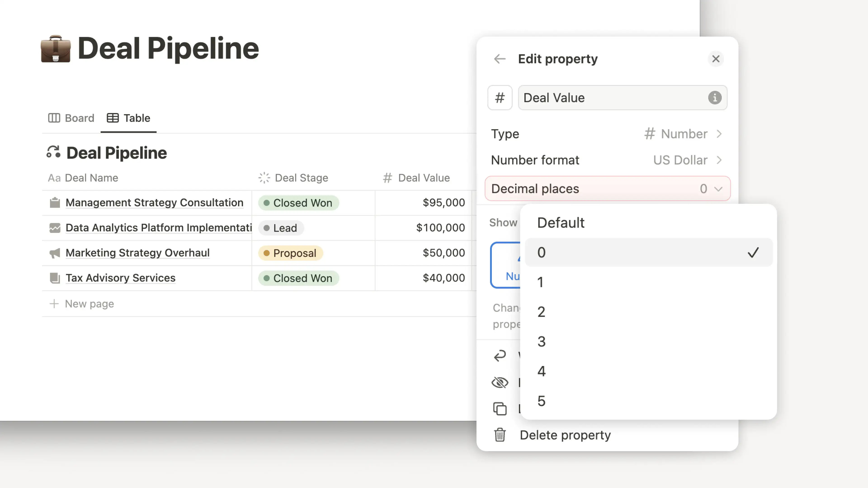Click the back arrow in Edit property
868x488 pixels.
(x=500, y=59)
